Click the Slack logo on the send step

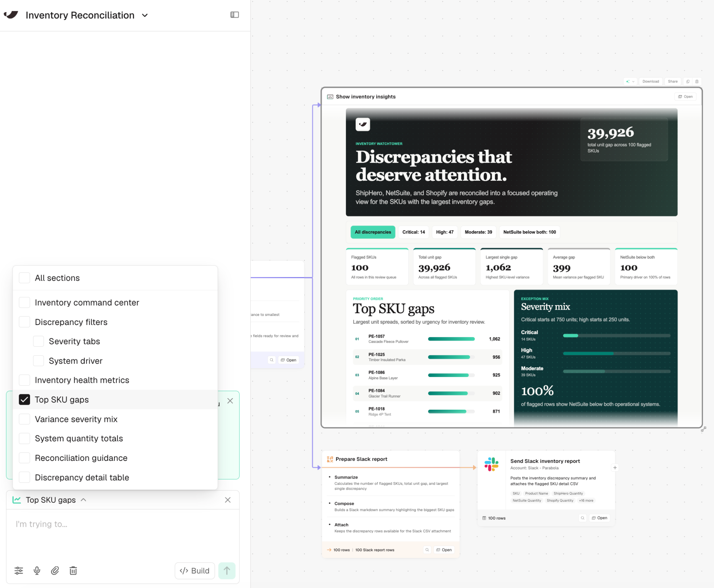pos(491,464)
